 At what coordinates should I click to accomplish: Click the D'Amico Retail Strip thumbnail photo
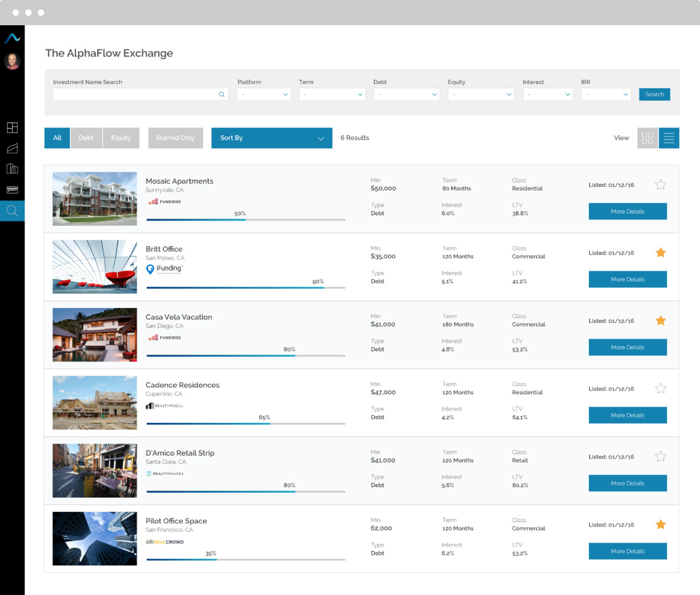click(95, 470)
